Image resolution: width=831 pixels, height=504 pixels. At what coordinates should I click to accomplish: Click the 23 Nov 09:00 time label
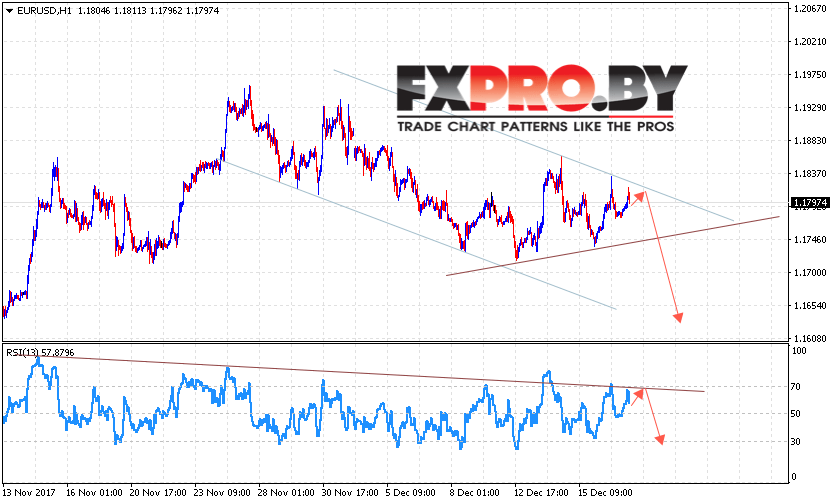click(222, 493)
